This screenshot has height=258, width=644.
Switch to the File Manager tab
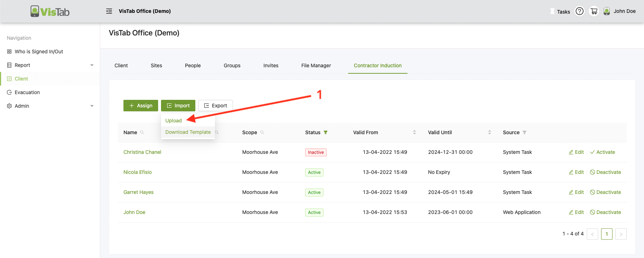click(x=316, y=65)
